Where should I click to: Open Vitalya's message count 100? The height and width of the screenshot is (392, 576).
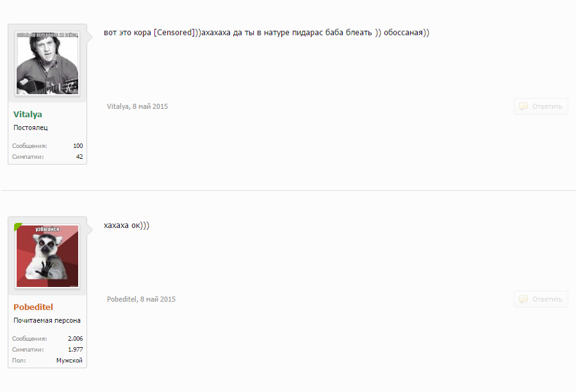tap(78, 146)
